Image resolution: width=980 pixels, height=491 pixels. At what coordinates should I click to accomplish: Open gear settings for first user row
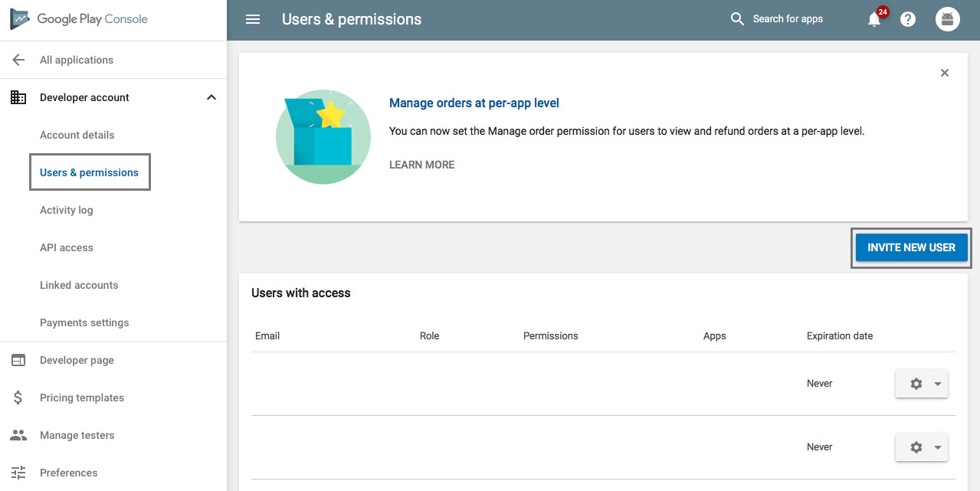[922, 384]
